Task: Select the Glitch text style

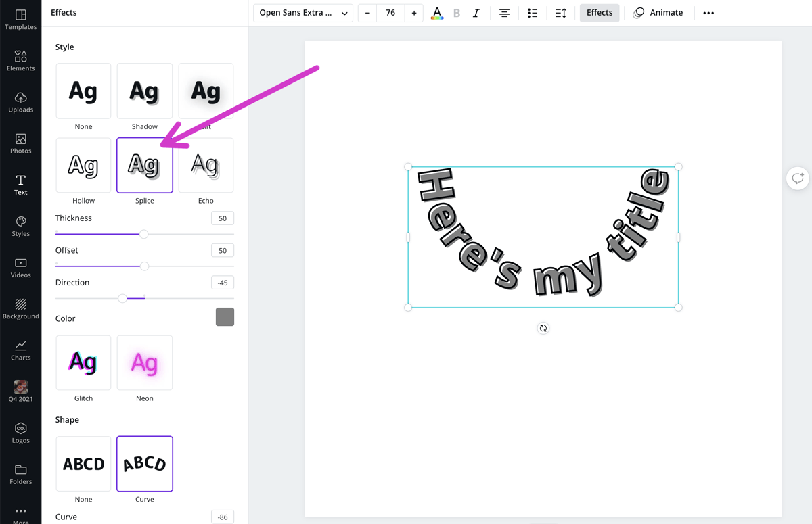Action: point(83,362)
